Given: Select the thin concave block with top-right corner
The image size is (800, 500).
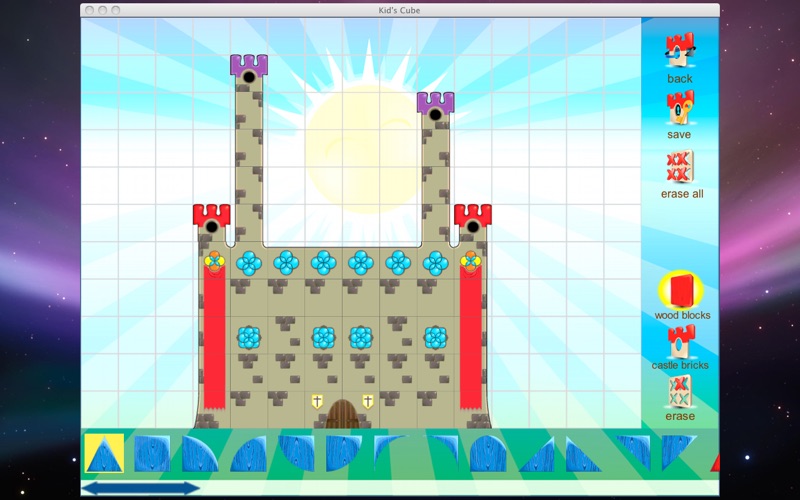Looking at the screenshot, I should tap(442, 452).
